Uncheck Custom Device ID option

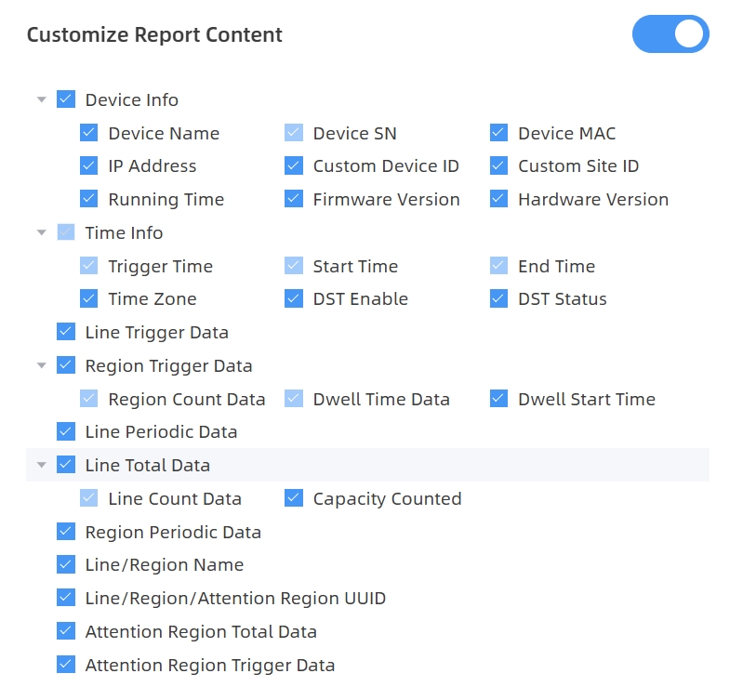(x=294, y=166)
